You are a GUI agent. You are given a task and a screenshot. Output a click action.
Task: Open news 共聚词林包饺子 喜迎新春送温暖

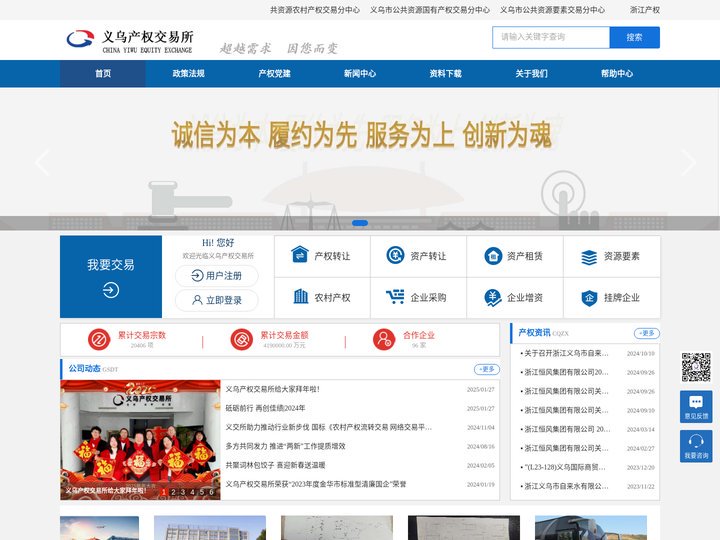click(275, 465)
